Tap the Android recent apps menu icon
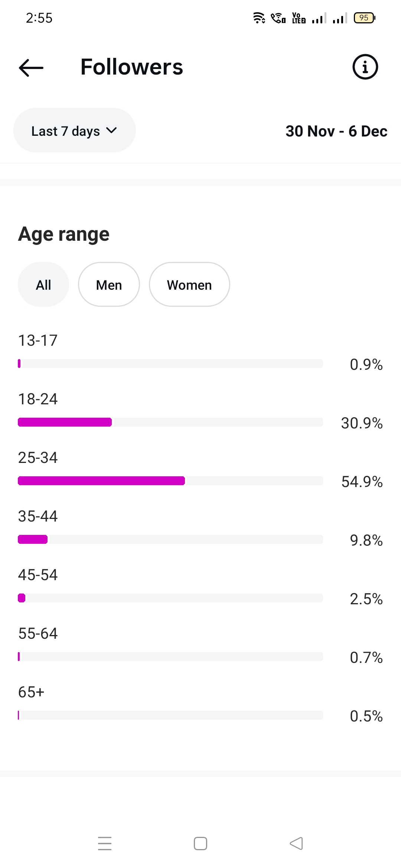Screen dimensions: 401x868 pyautogui.click(x=105, y=843)
